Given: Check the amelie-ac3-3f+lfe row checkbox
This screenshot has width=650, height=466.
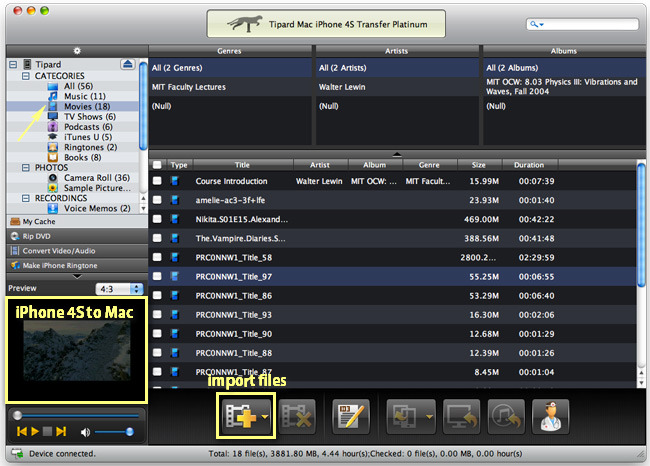Looking at the screenshot, I should click(157, 200).
